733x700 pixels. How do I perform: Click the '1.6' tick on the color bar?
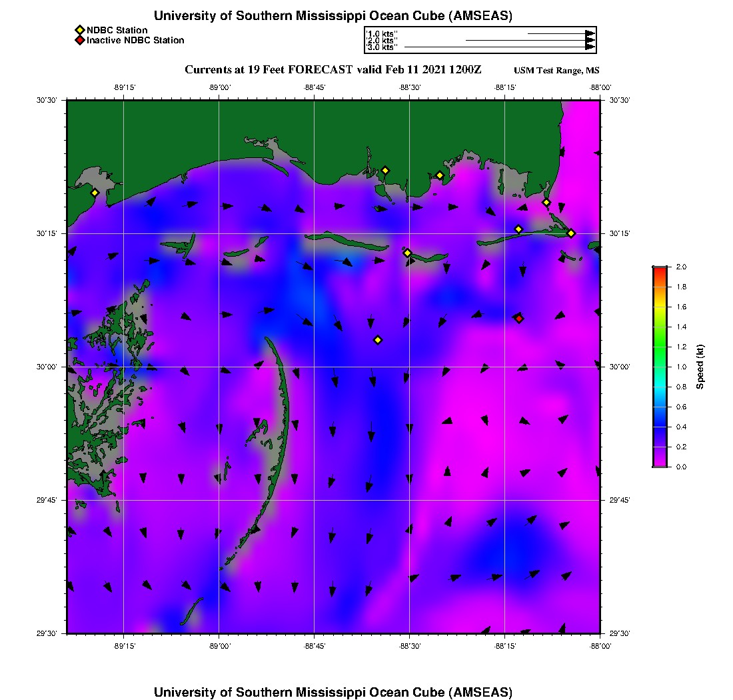click(681, 307)
